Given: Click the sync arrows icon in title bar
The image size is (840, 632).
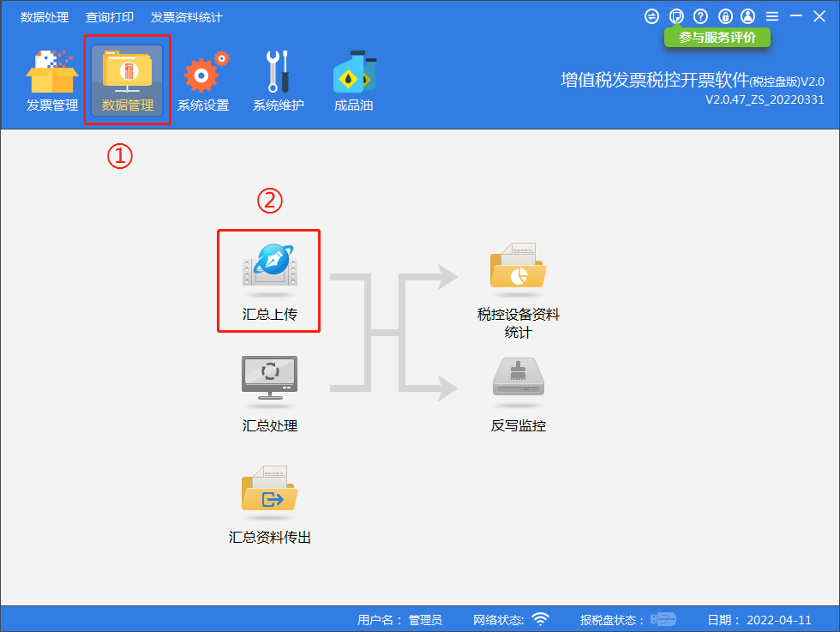Looking at the screenshot, I should click(651, 16).
